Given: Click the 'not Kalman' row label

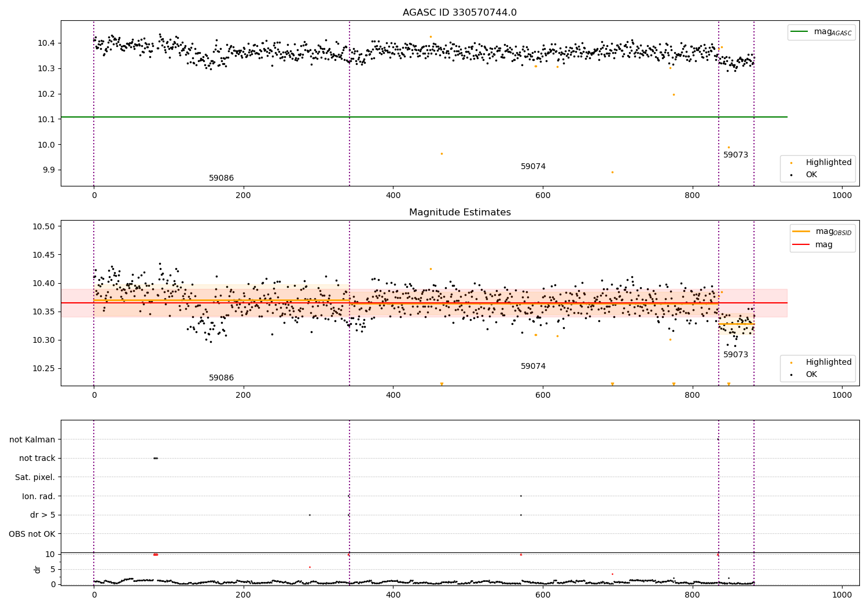Looking at the screenshot, I should [x=32, y=439].
